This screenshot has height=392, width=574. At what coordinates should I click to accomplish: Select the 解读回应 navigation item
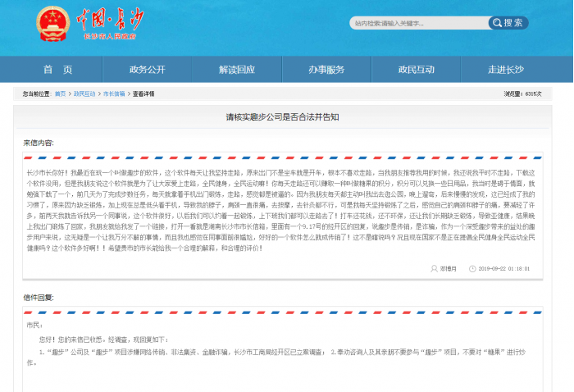(x=236, y=70)
